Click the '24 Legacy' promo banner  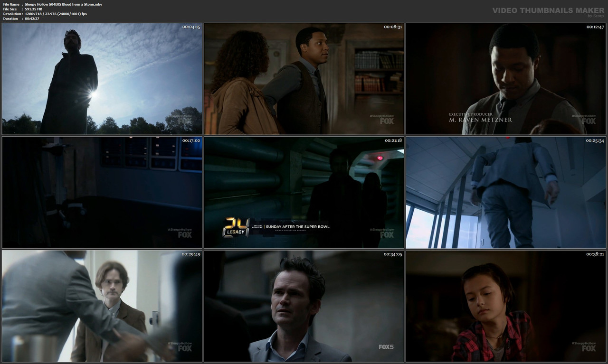276,227
